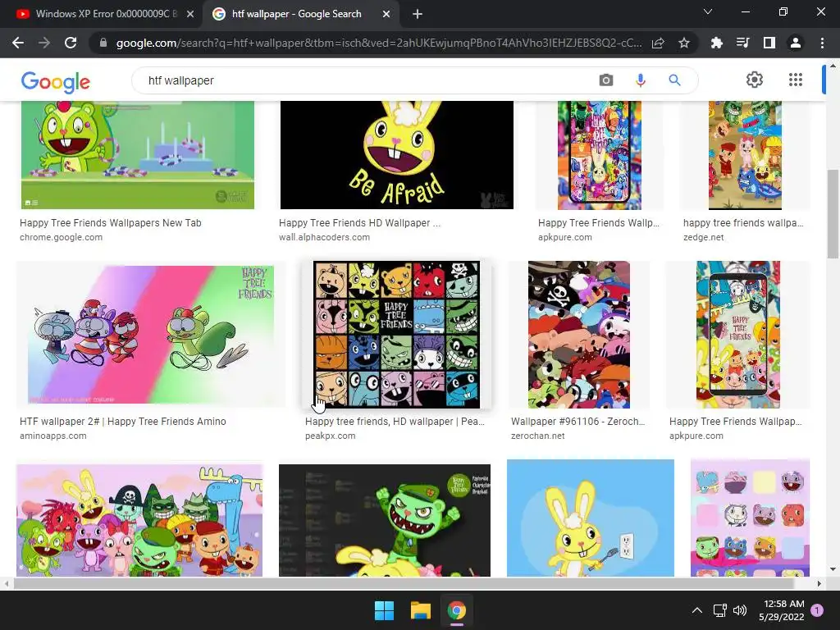Screen dimensions: 840x630
Task: Click the Chrome taskbar icon
Action: (457, 610)
